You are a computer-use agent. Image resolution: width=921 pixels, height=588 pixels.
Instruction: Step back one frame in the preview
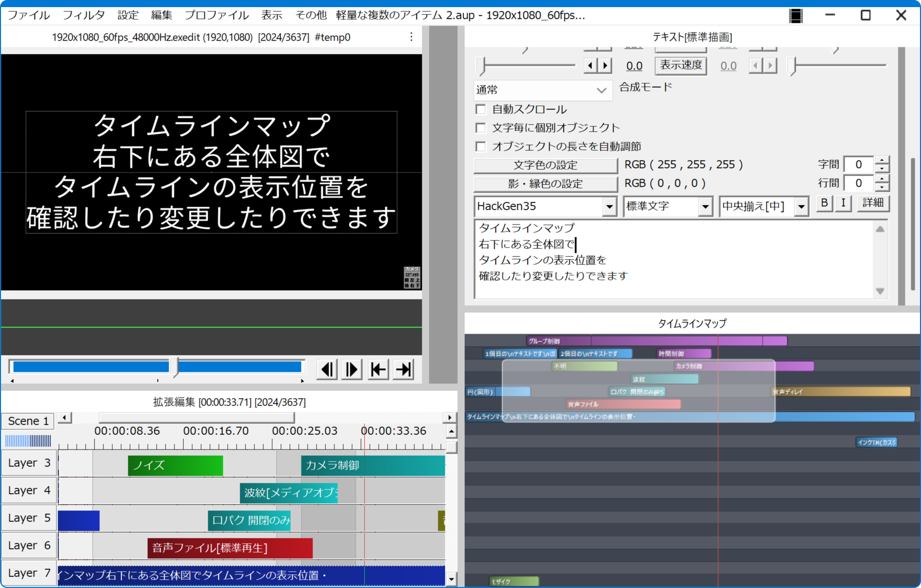click(x=327, y=369)
